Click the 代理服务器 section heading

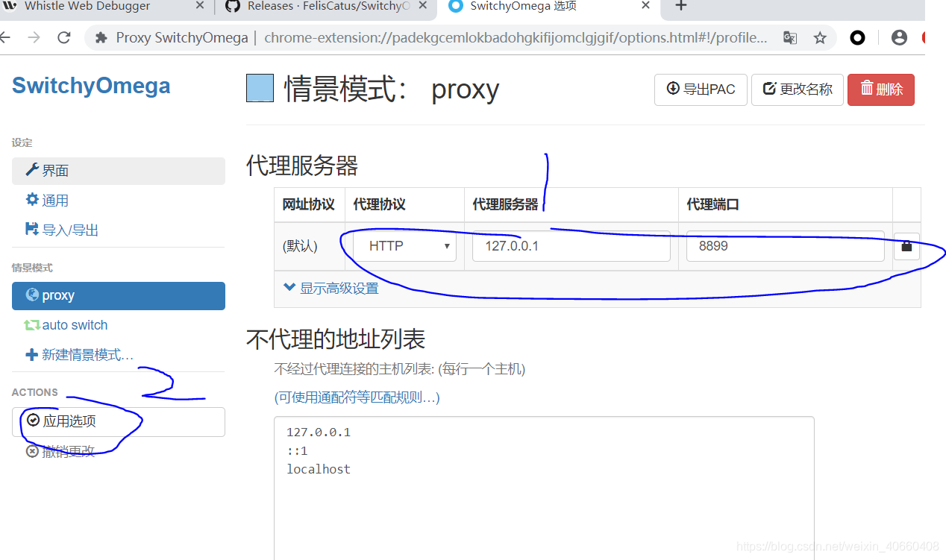pyautogui.click(x=302, y=166)
